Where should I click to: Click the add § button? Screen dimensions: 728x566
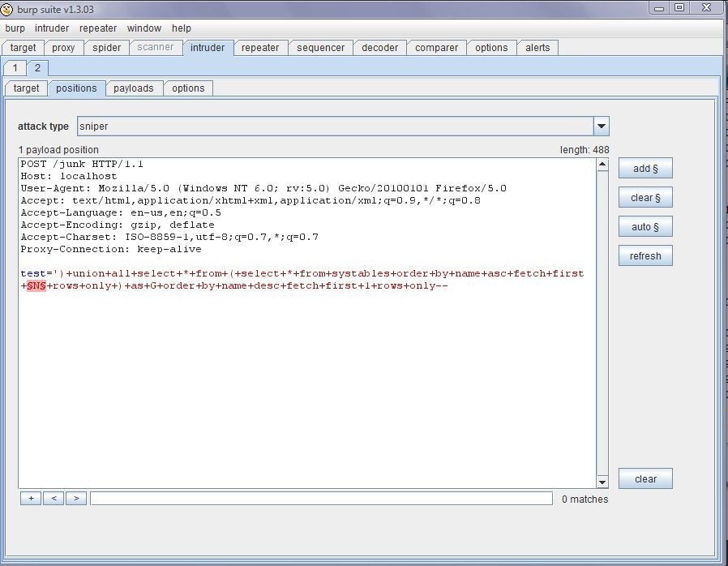[645, 169]
